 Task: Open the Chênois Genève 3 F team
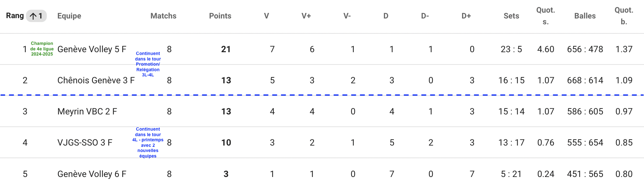(x=96, y=80)
